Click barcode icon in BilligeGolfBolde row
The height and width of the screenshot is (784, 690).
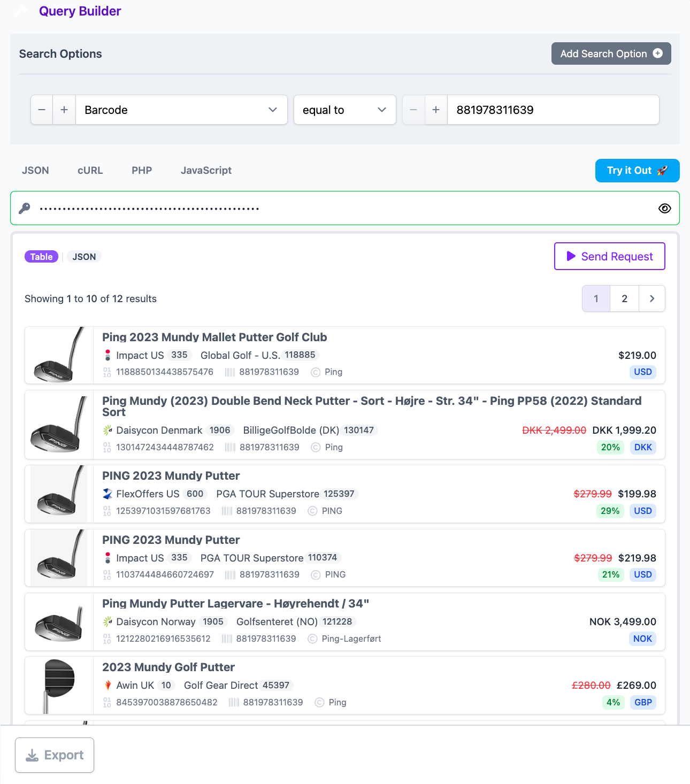coord(230,447)
